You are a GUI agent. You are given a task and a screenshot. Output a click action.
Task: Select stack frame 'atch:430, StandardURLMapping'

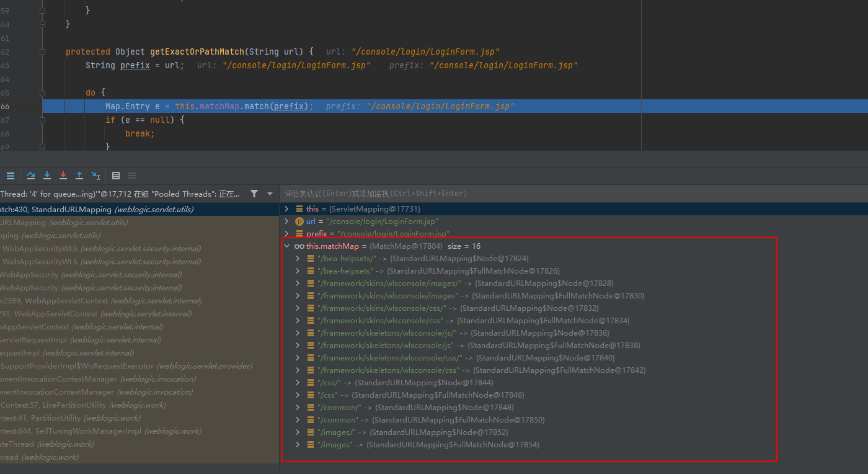(139, 210)
